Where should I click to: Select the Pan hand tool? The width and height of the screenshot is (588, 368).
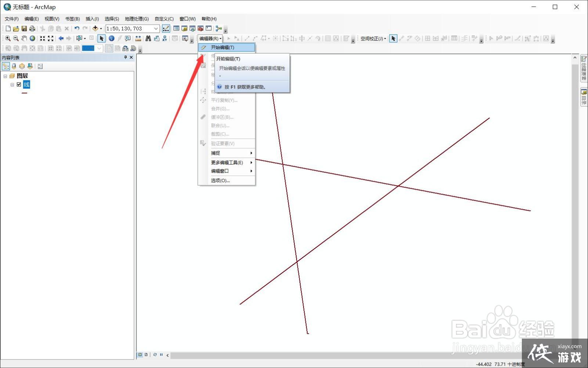click(24, 39)
